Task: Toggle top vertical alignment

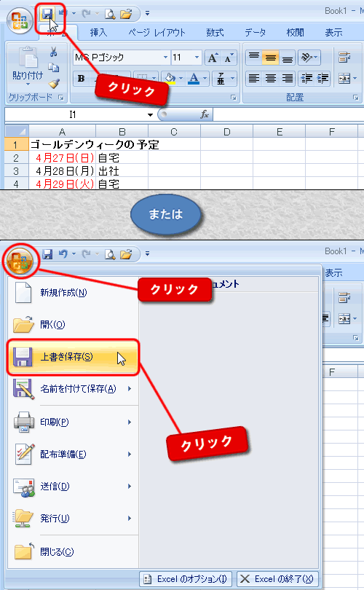Action: pyautogui.click(x=254, y=58)
